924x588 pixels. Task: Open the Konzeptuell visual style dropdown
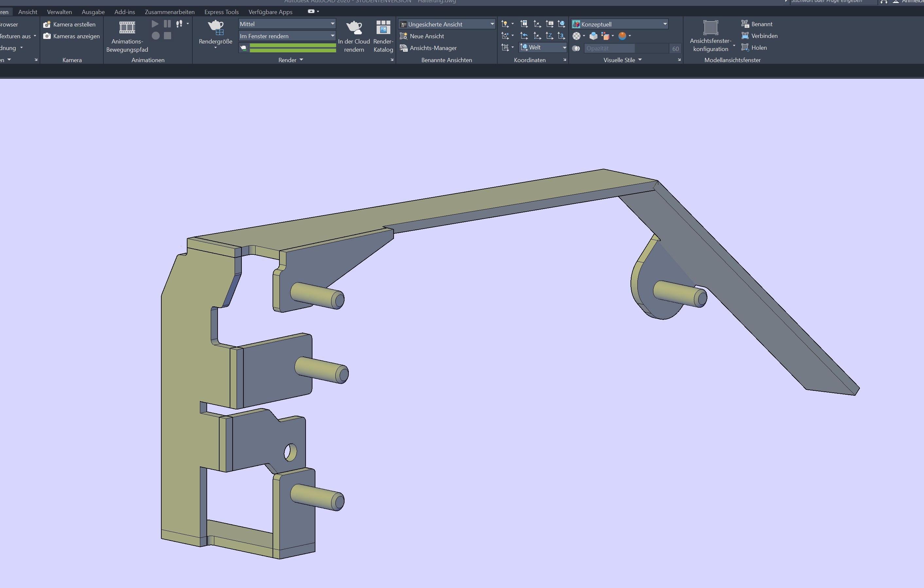tap(665, 24)
